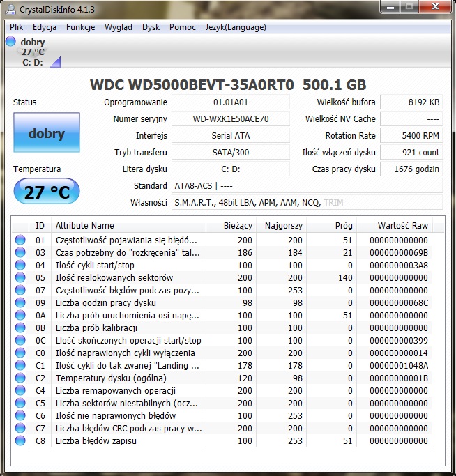Click the Najgorszy column header
Viewport: 456px width, 476px height.
[x=281, y=226]
